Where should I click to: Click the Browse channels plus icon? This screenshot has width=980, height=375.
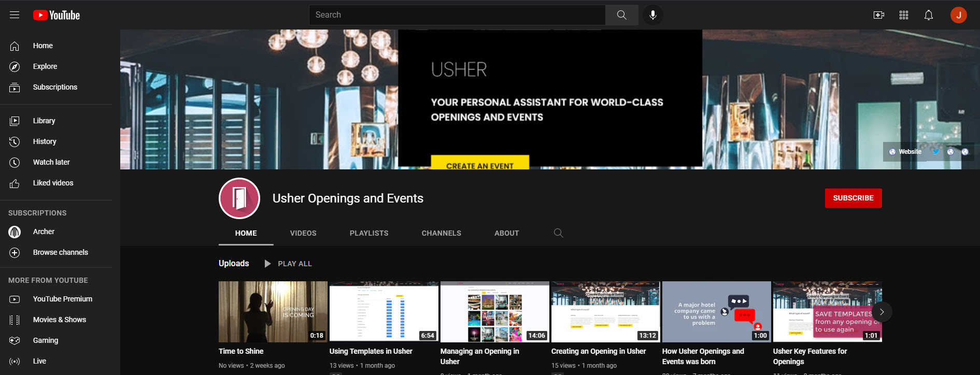[15, 252]
